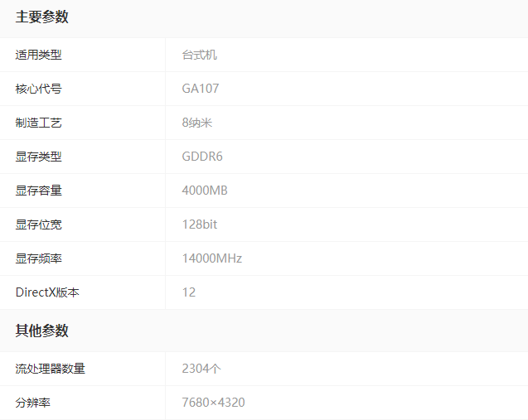The width and height of the screenshot is (528, 420).
Task: Click the 2304个 stream processor value
Action: [x=201, y=369]
